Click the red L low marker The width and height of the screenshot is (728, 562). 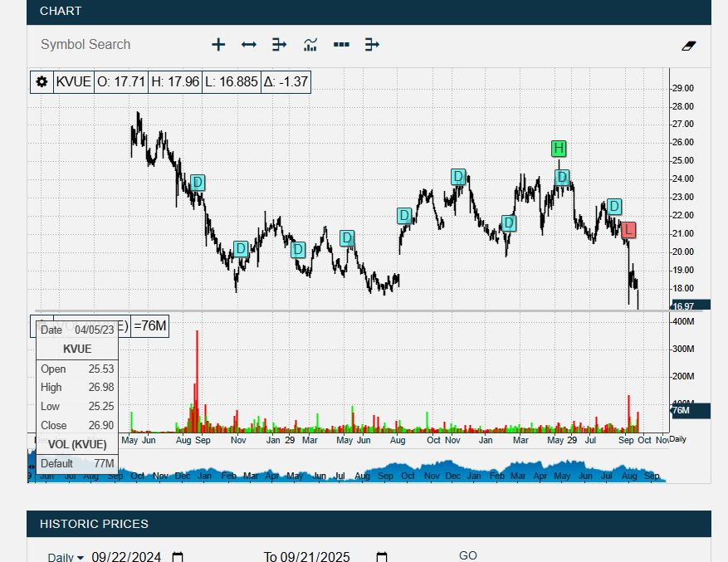coord(628,229)
